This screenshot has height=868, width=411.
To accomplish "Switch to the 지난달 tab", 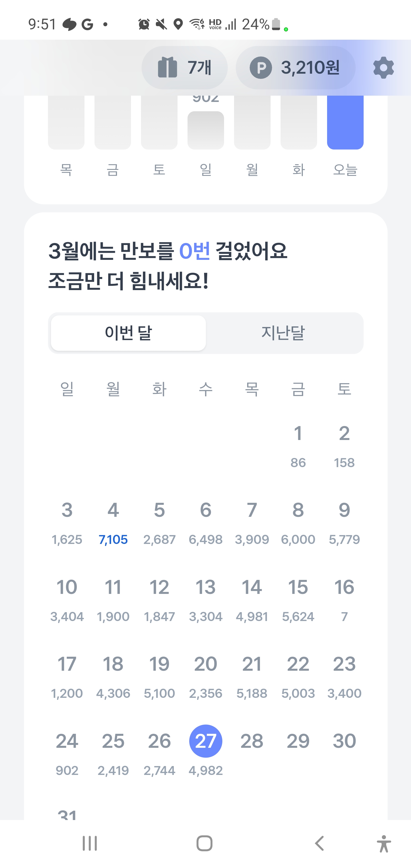I will click(283, 333).
